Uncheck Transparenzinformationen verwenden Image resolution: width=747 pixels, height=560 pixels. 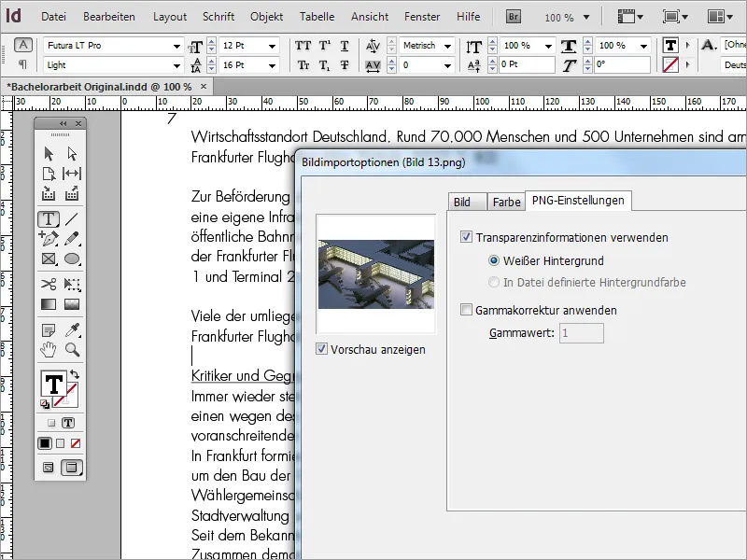click(x=466, y=237)
